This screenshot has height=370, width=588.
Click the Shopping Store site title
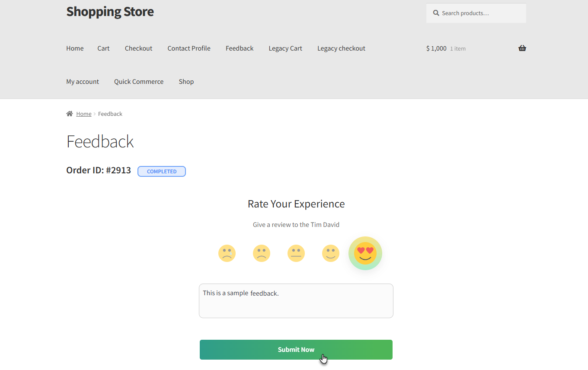(x=110, y=12)
